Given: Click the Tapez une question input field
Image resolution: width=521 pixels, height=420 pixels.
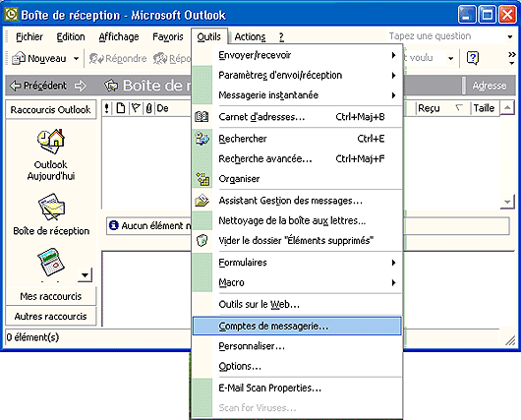Looking at the screenshot, I should click(445, 36).
